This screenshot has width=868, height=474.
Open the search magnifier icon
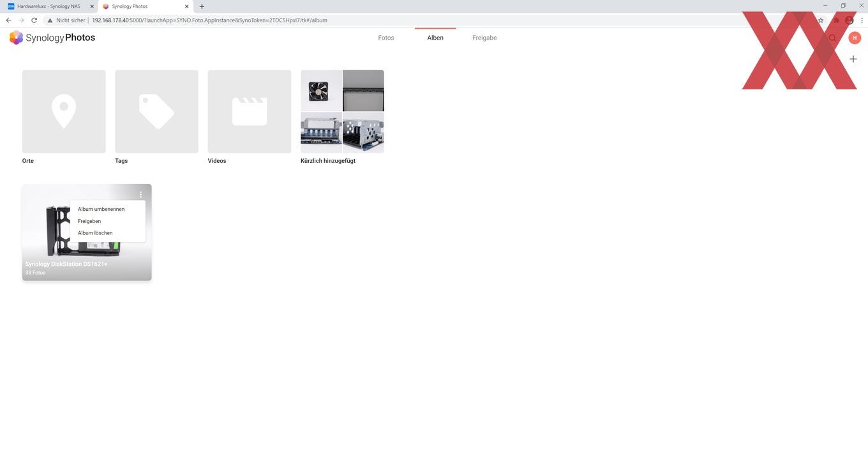832,38
